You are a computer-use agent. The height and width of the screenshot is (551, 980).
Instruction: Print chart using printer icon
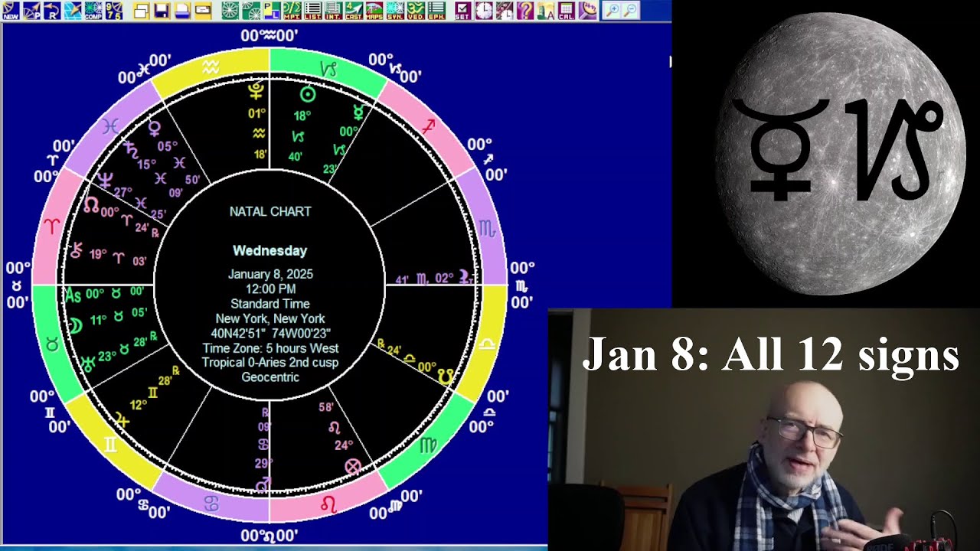tap(182, 11)
